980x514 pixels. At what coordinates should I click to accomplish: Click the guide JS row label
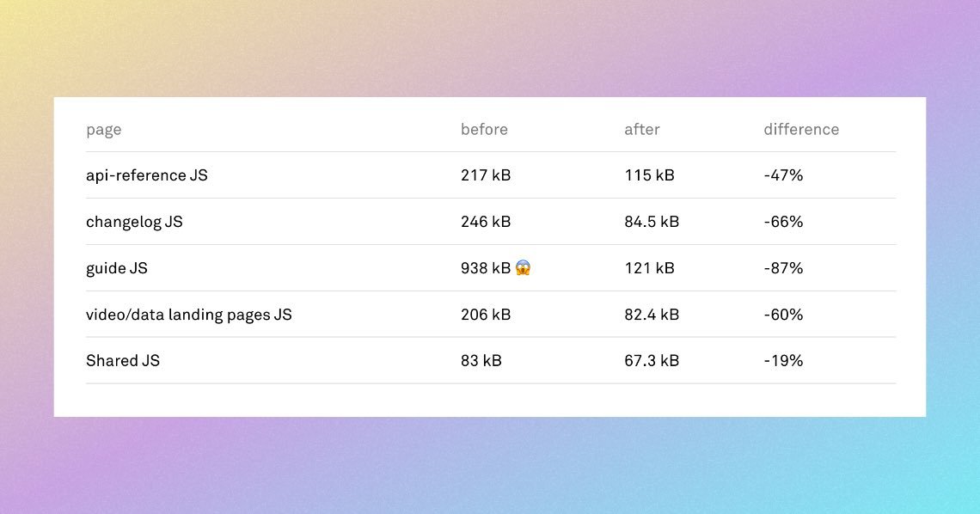(117, 268)
